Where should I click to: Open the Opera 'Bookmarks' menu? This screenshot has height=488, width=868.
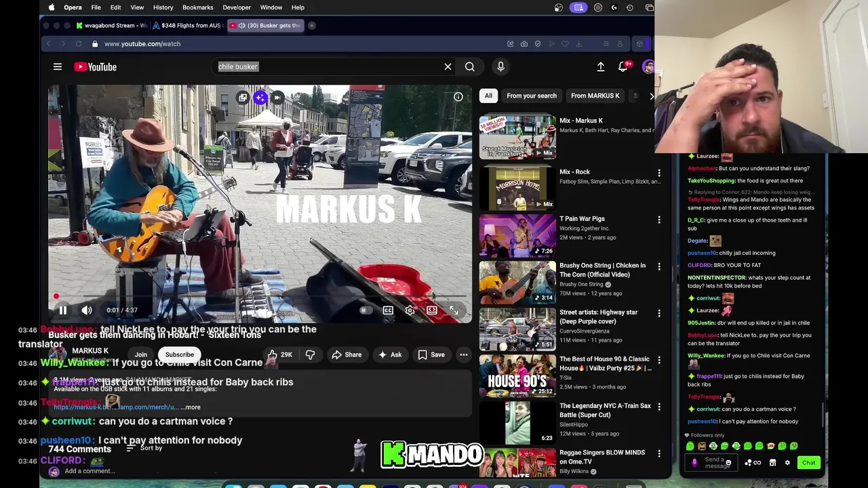click(x=198, y=7)
